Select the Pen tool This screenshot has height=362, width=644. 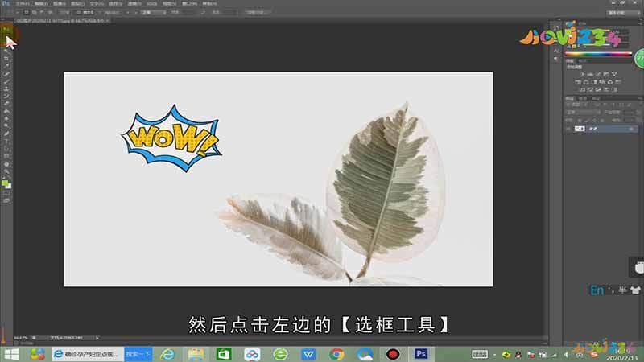[6, 134]
